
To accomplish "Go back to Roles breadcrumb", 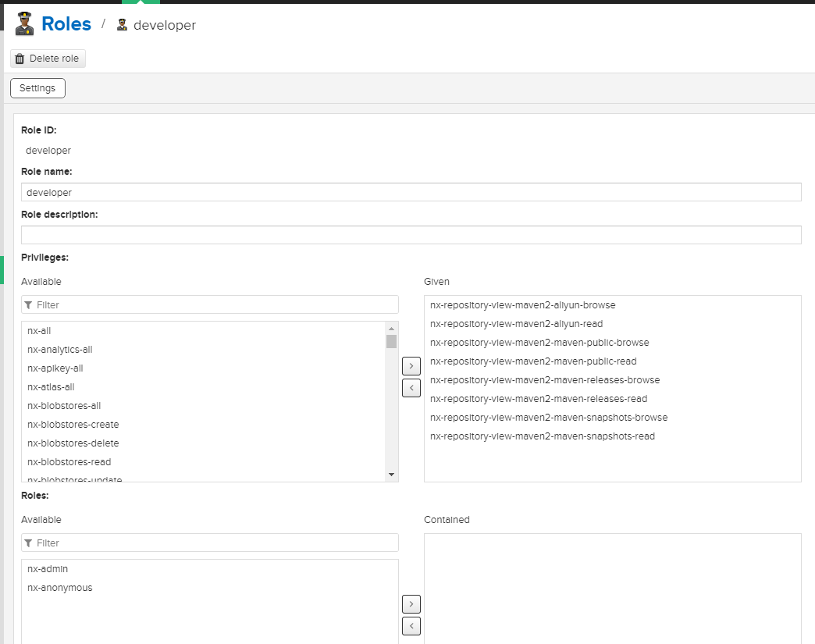I will pyautogui.click(x=66, y=24).
